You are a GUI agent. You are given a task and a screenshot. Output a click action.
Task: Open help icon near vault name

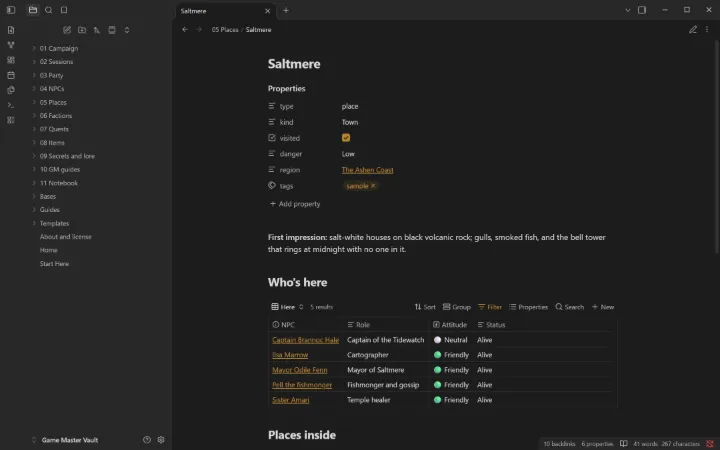pos(147,439)
